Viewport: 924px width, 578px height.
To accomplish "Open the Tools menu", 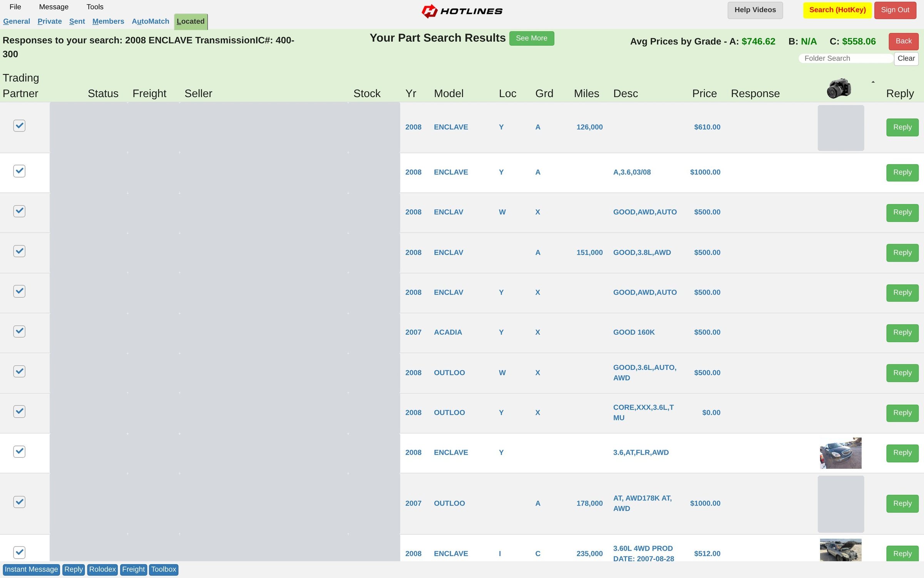I will click(95, 7).
